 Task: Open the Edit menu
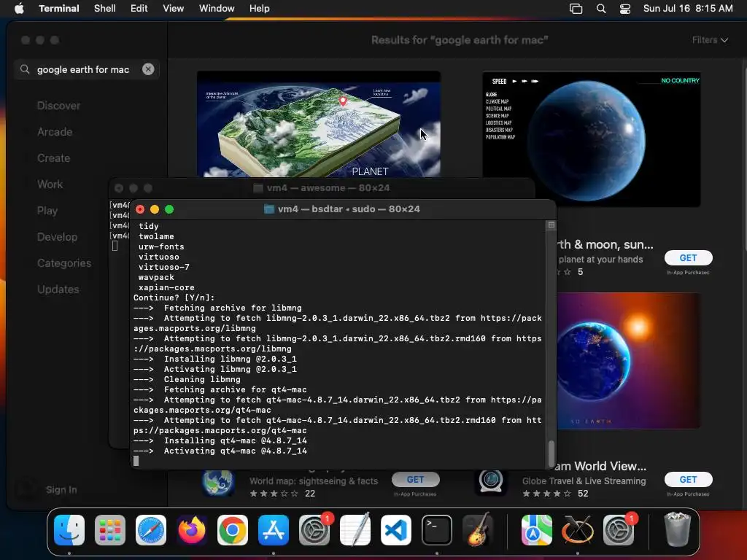[x=139, y=9]
